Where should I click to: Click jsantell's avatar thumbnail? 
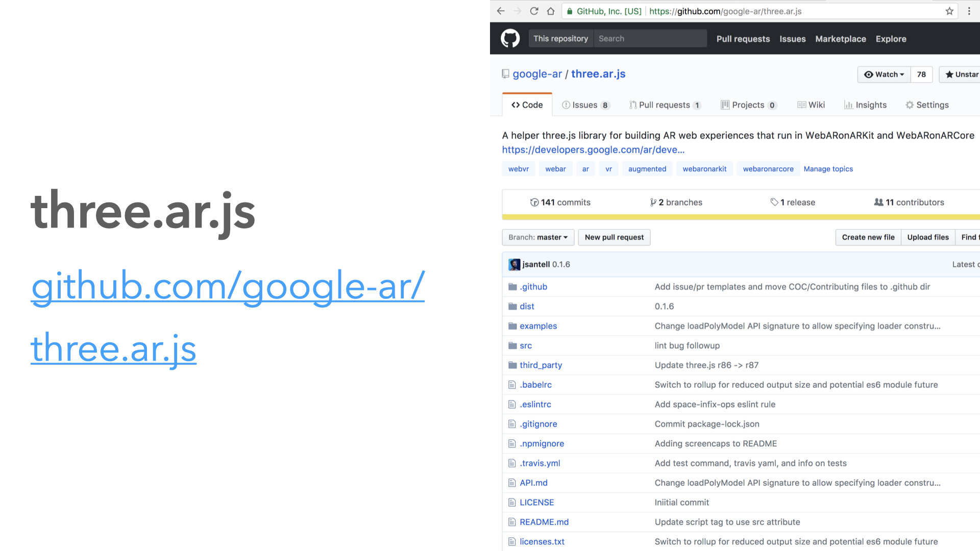pos(514,264)
